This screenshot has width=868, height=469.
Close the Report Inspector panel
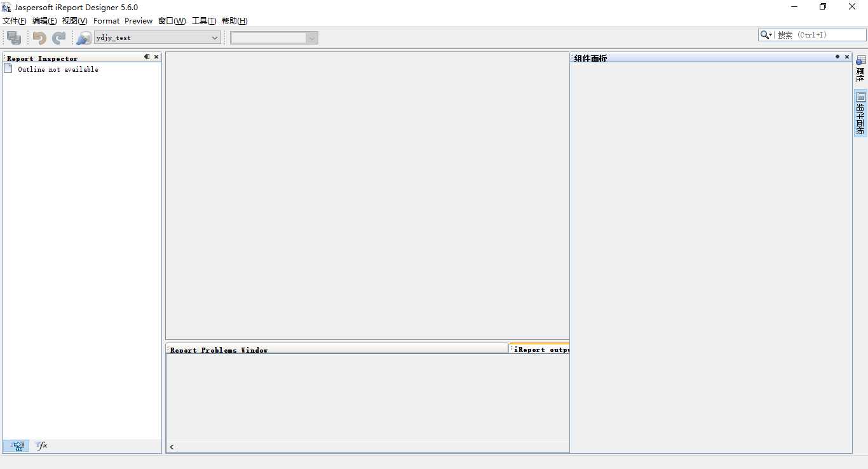click(x=156, y=57)
